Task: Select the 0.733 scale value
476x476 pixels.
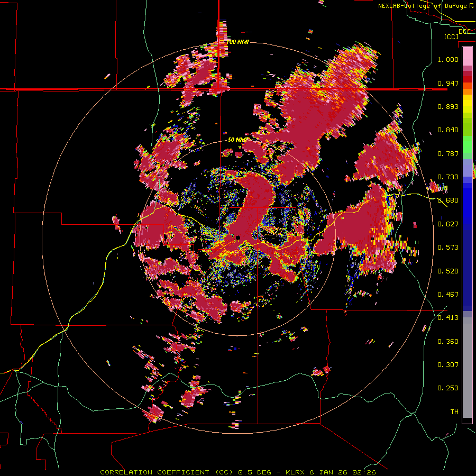Action: 448,177
